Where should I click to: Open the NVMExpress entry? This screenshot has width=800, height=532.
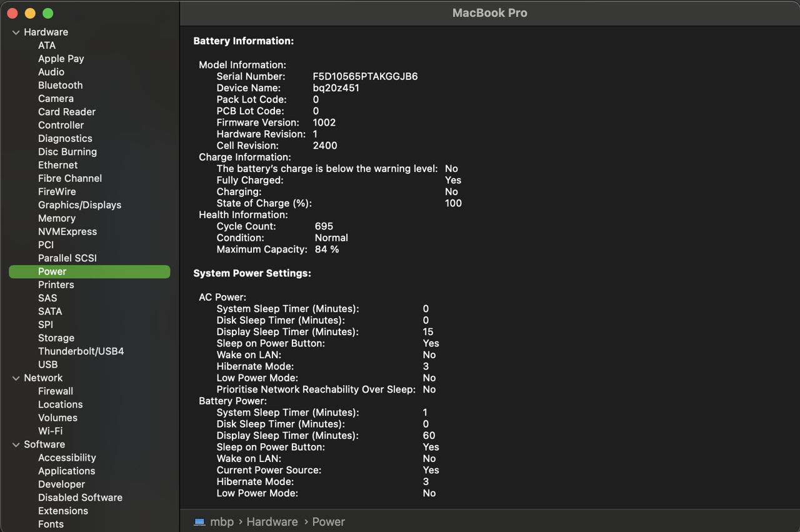tap(67, 231)
